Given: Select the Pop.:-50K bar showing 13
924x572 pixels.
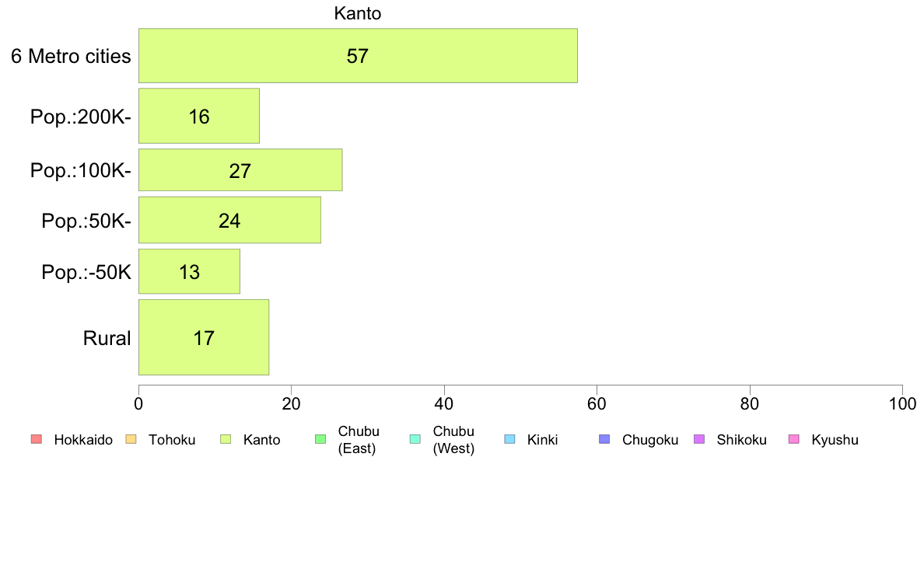Looking at the screenshot, I should [189, 271].
